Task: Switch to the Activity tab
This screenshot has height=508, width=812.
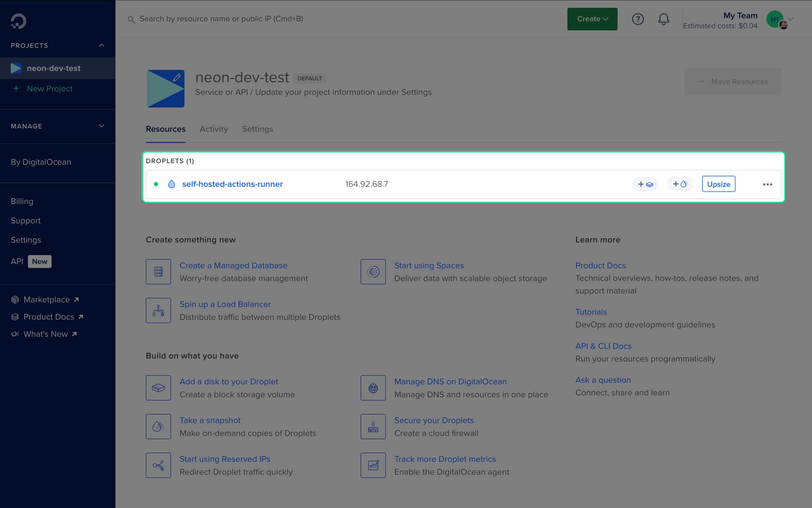Action: (x=214, y=129)
